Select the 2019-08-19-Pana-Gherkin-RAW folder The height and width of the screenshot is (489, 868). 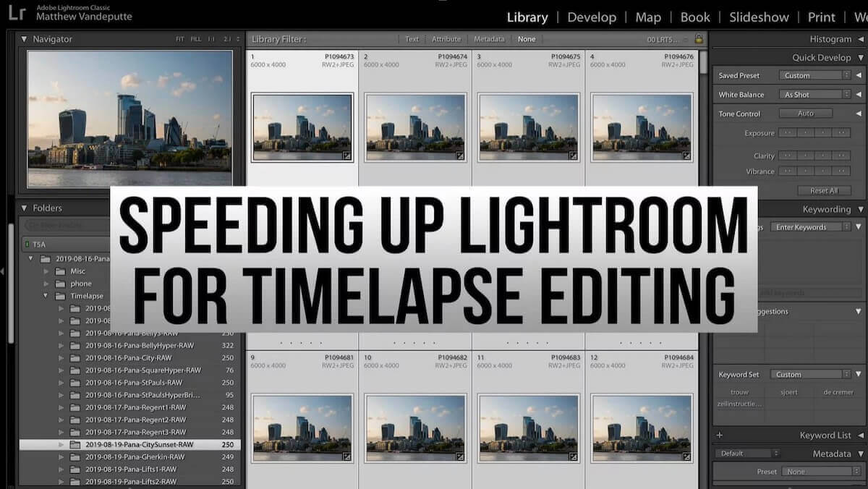click(130, 456)
